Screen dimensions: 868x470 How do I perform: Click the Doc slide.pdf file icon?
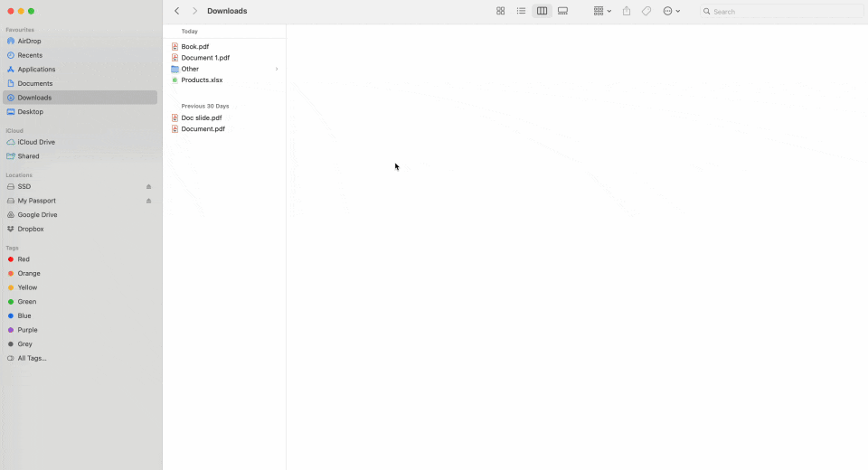point(175,117)
